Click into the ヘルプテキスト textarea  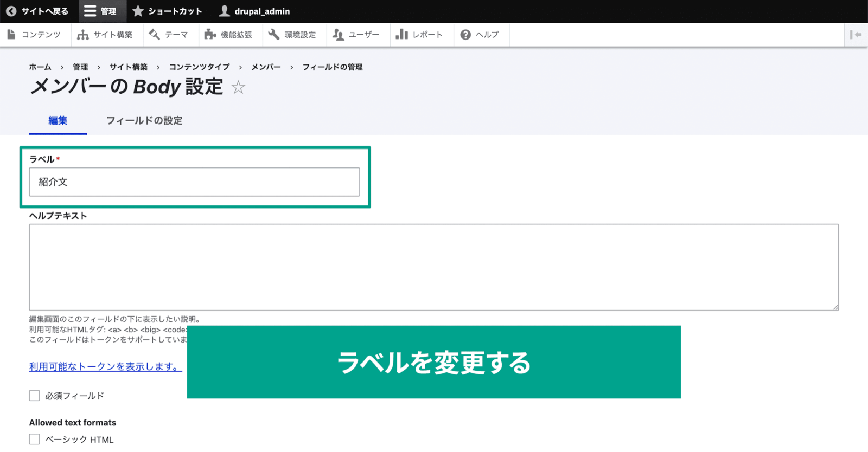point(434,267)
